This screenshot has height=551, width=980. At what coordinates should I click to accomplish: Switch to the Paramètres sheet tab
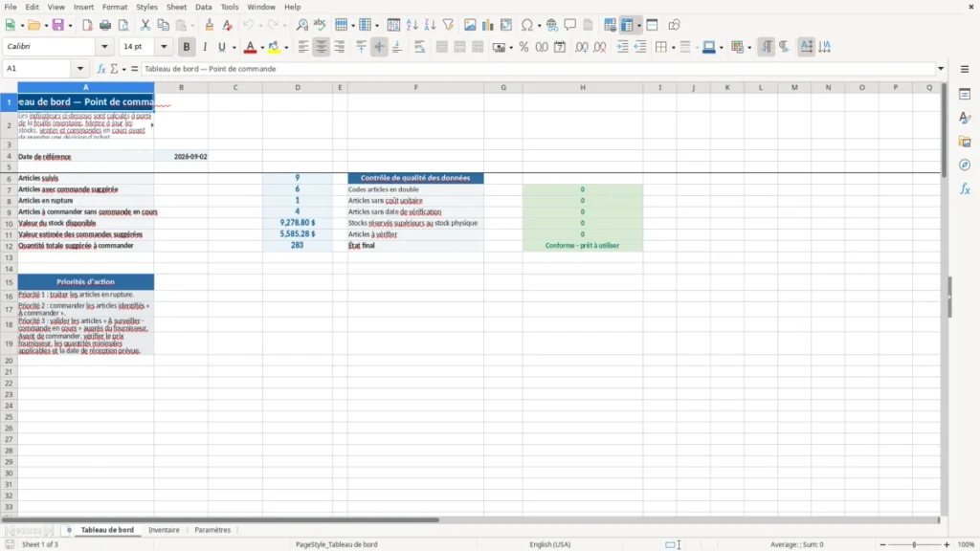[212, 530]
